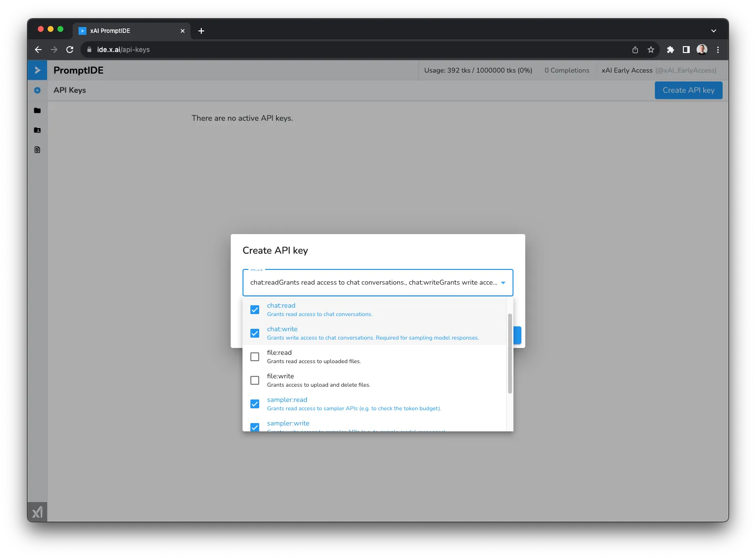Open the Chrome profile avatar
756x558 pixels.
coord(702,50)
